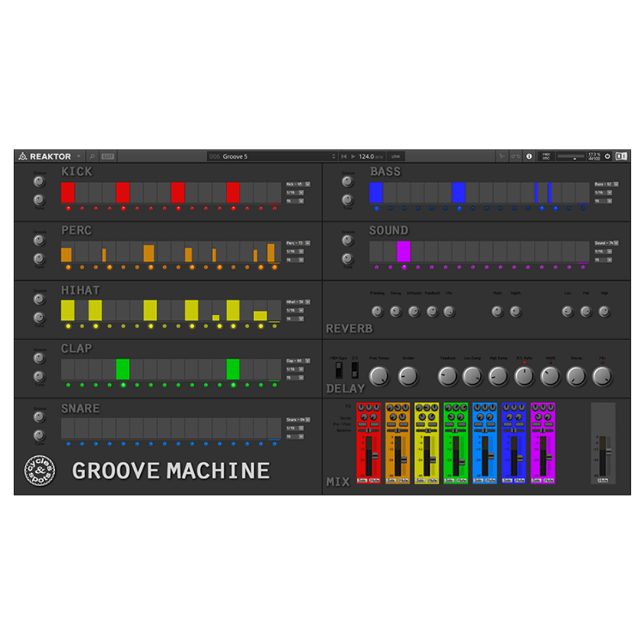Open the SNARE sample dropdown

point(298,420)
